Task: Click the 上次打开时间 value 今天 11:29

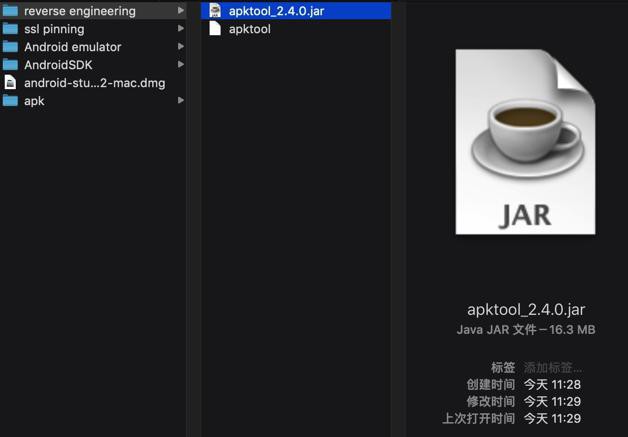Action: pyautogui.click(x=552, y=419)
